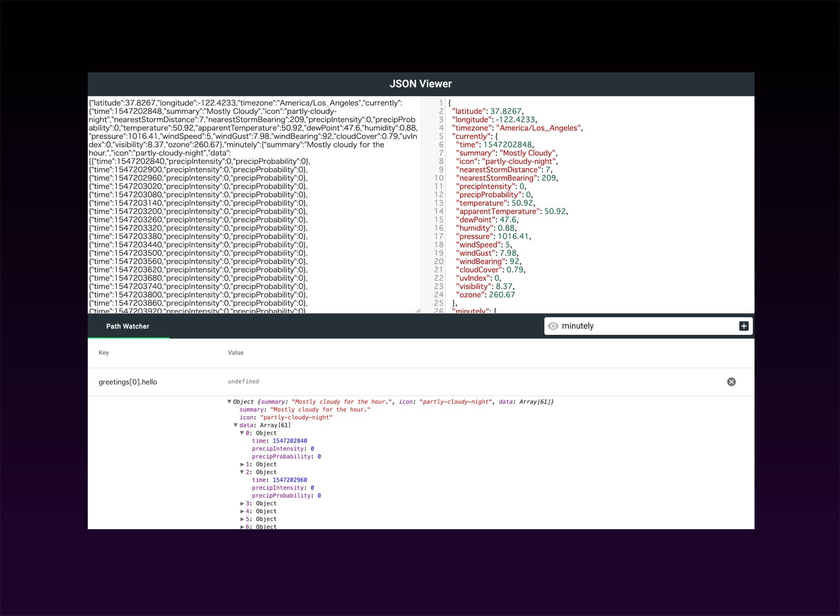Expand the 4: Object entry

click(242, 511)
